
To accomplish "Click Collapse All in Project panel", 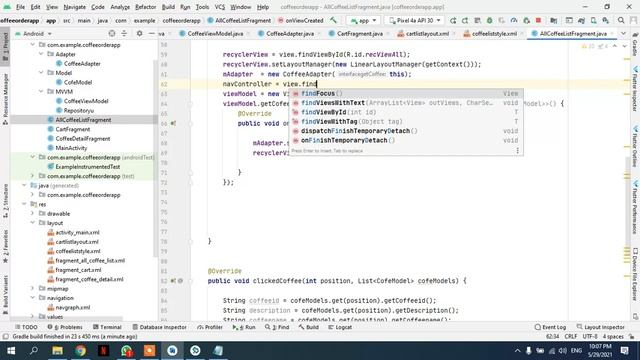I will tap(124, 33).
